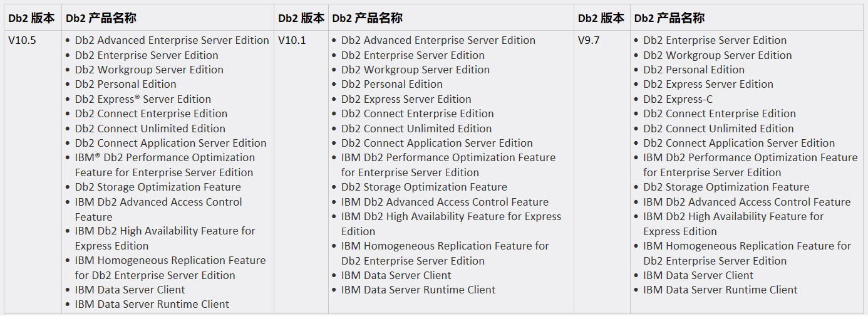This screenshot has height=316, width=868.
Task: Select IBM Data Server Client under V10.5
Action: (130, 290)
